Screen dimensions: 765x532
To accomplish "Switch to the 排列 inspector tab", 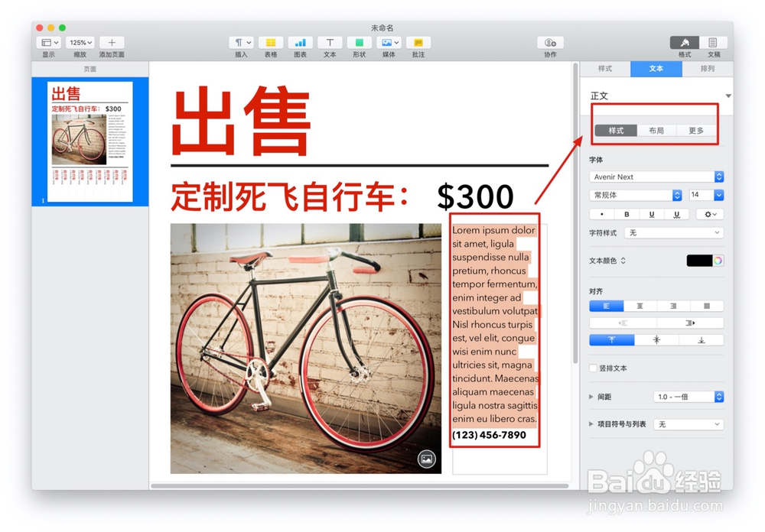I will (708, 69).
